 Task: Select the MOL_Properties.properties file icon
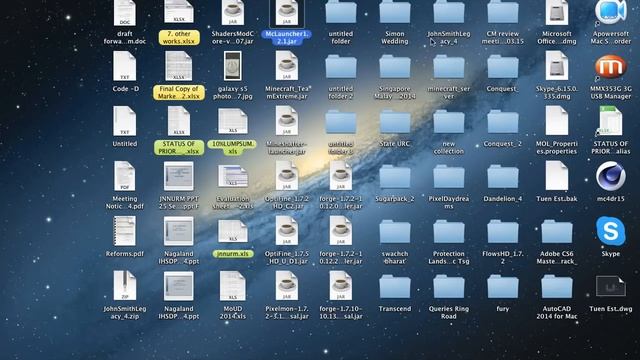coord(557,121)
